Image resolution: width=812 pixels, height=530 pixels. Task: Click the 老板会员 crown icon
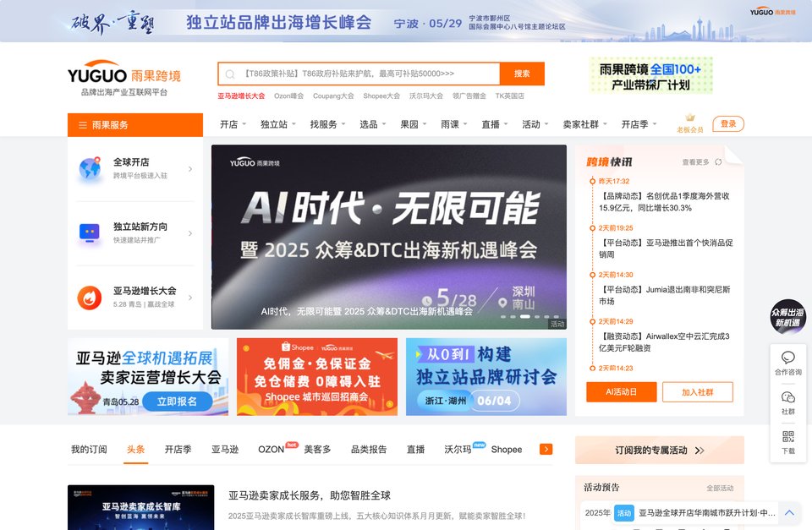(690, 117)
